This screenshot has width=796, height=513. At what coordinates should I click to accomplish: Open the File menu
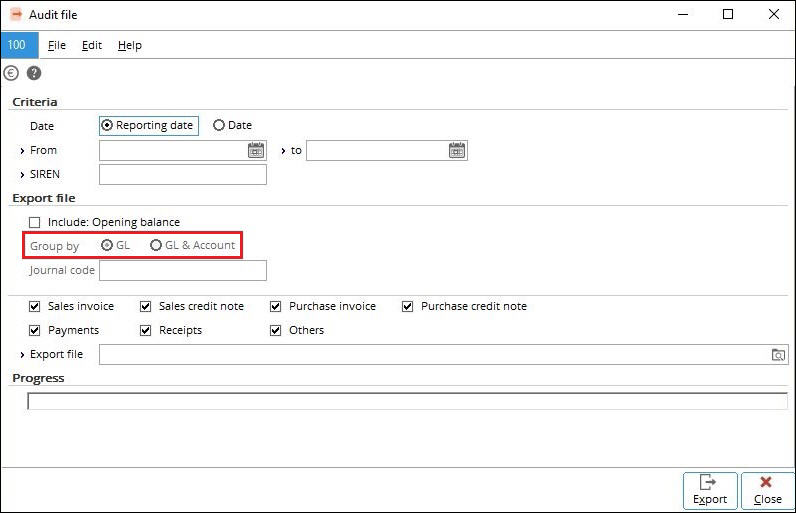click(x=57, y=45)
